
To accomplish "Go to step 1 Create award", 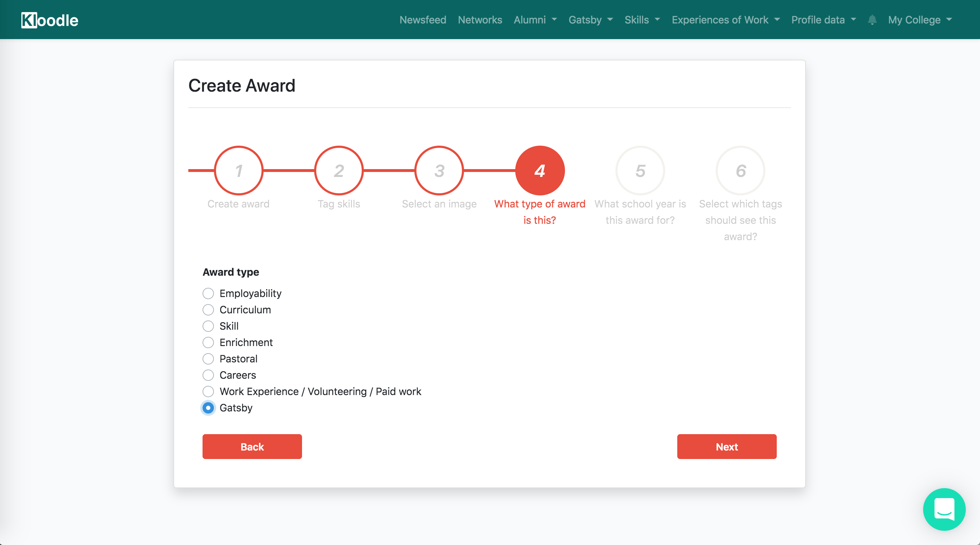I will (x=238, y=171).
